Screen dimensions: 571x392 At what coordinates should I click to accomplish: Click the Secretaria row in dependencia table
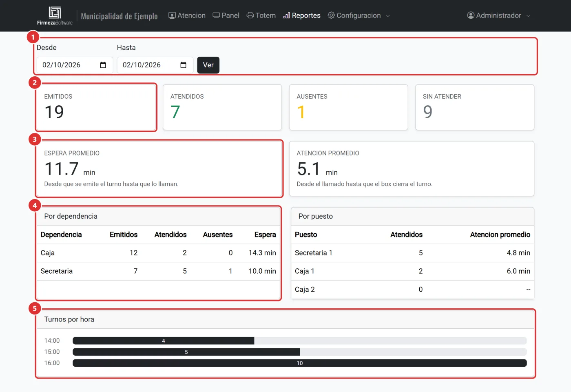click(158, 271)
